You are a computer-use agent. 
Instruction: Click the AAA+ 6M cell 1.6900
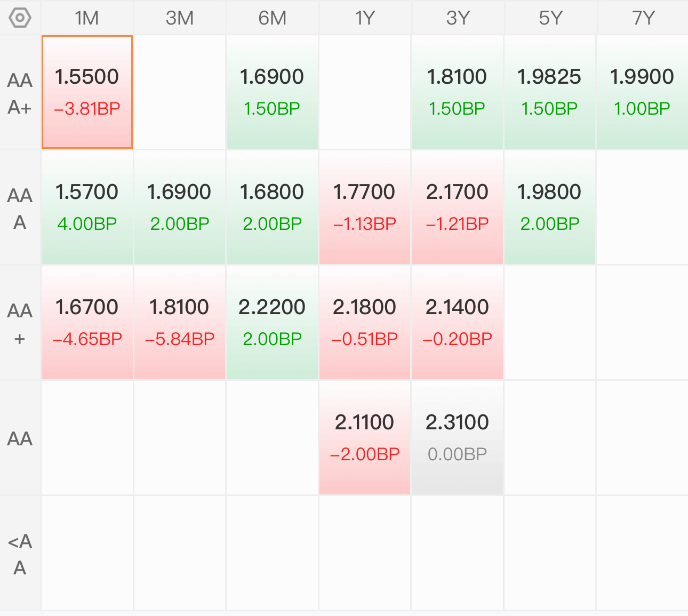point(272,92)
